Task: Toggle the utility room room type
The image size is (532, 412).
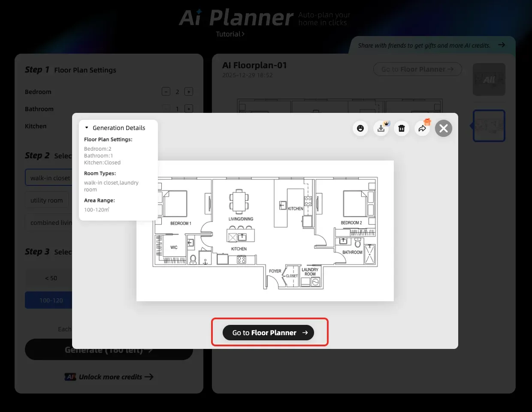Action: (47, 200)
